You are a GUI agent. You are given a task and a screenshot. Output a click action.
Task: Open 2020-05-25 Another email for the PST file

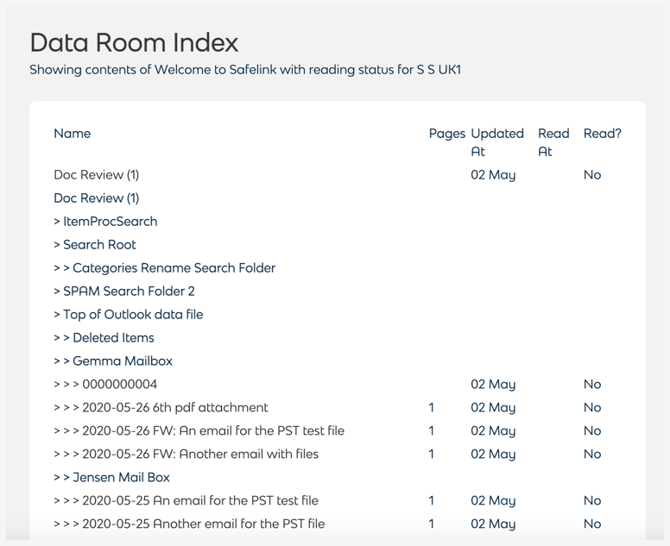coord(203,524)
